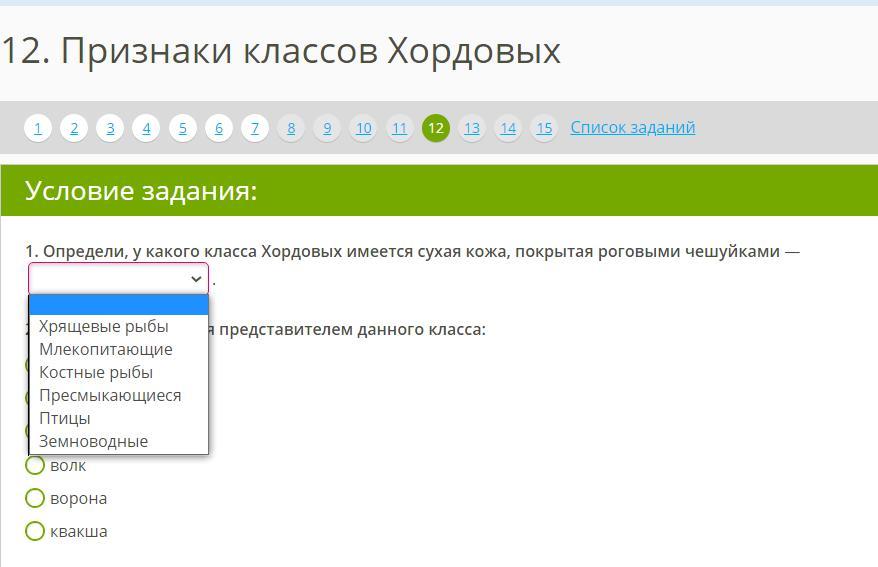Select Млекопитающие in the dropdown list
This screenshot has height=567, width=878.
coord(105,349)
